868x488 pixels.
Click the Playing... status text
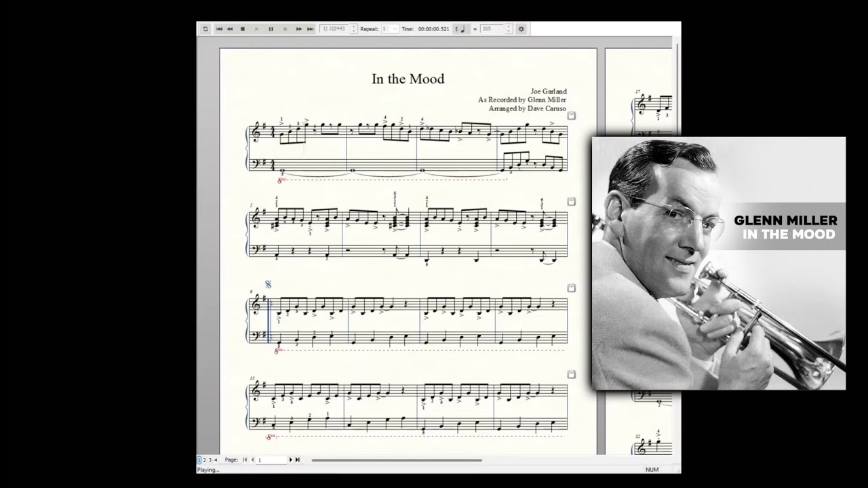click(208, 470)
